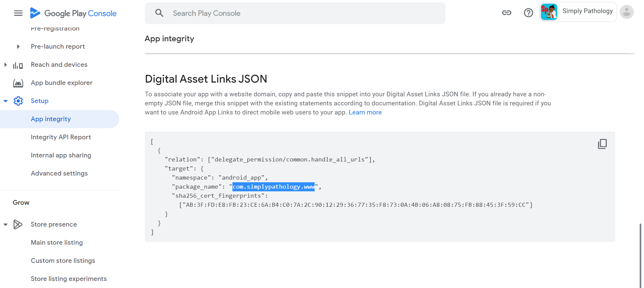The height and width of the screenshot is (288, 644).
Task: Follow the Learn more link
Action: click(x=365, y=112)
